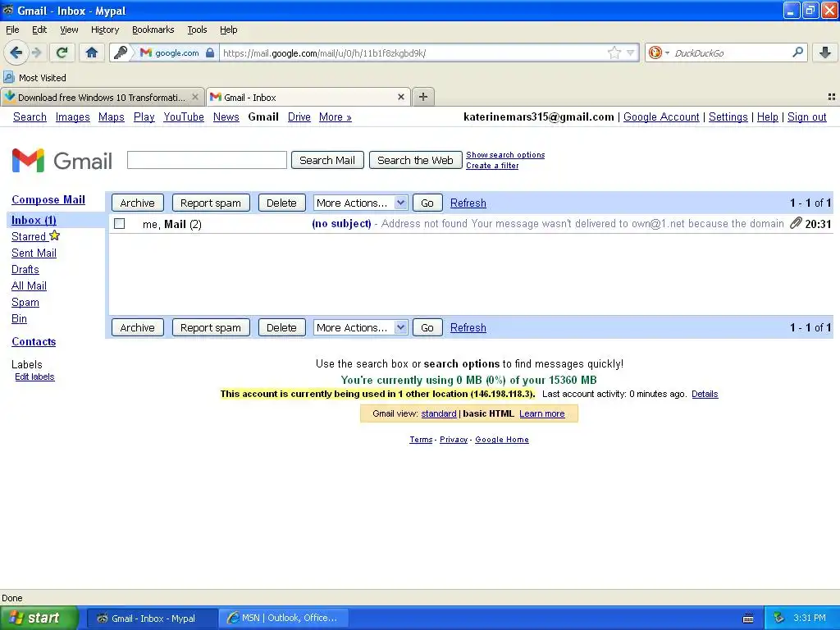Viewport: 840px width, 630px height.
Task: Click the DuckDuckGo search input field
Action: [731, 52]
